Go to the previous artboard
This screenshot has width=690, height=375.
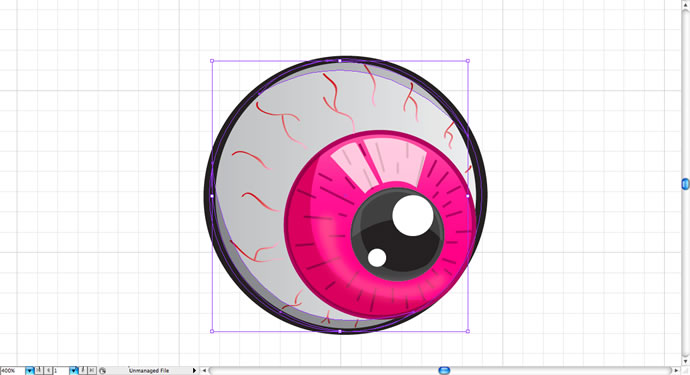[48, 371]
